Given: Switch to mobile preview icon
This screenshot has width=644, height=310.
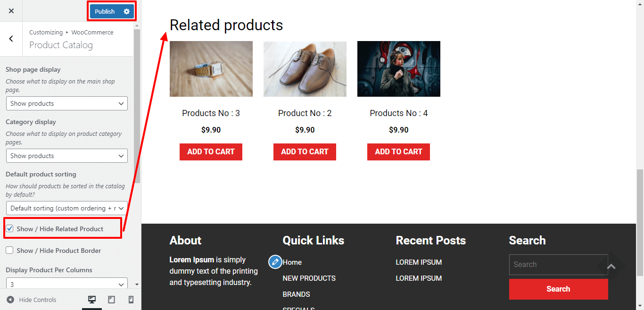Looking at the screenshot, I should pyautogui.click(x=131, y=300).
